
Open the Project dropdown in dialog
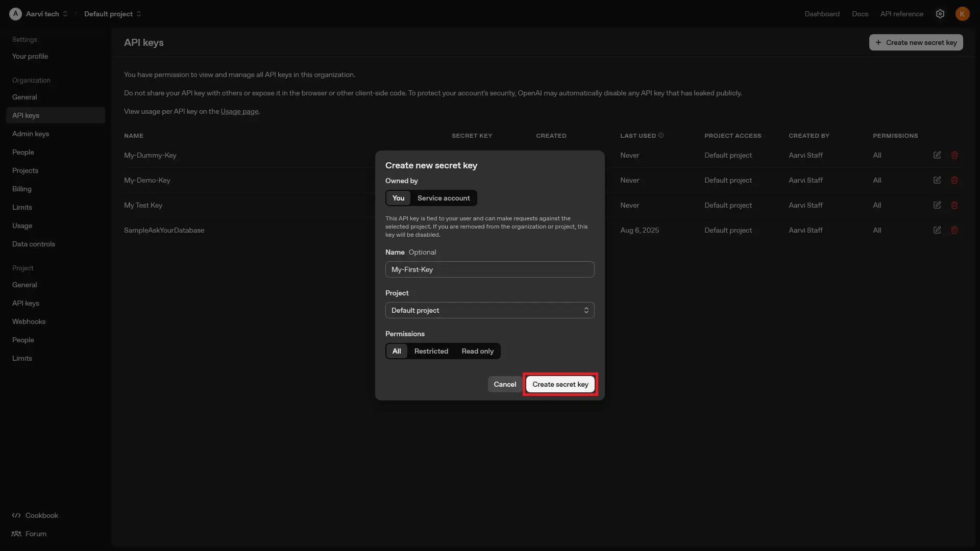point(490,310)
